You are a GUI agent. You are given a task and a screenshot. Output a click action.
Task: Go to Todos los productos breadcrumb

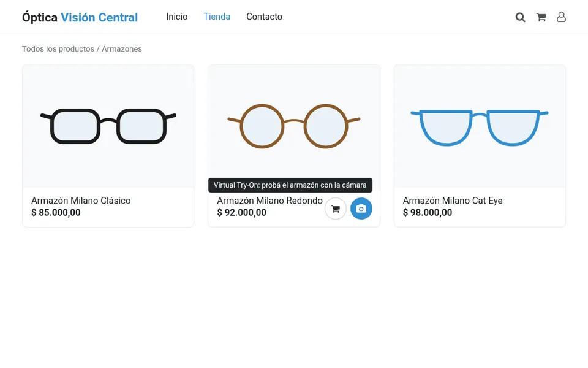(58, 49)
